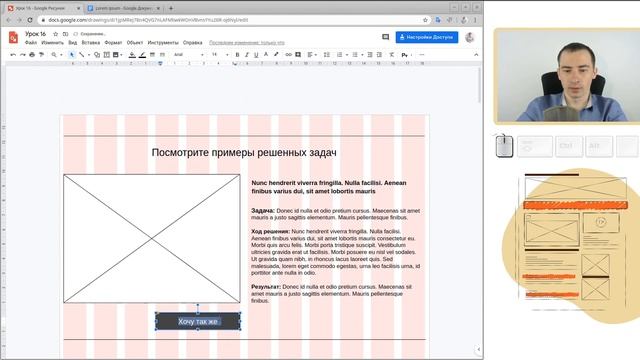Click the toolbar More overflow icon

tap(422, 55)
